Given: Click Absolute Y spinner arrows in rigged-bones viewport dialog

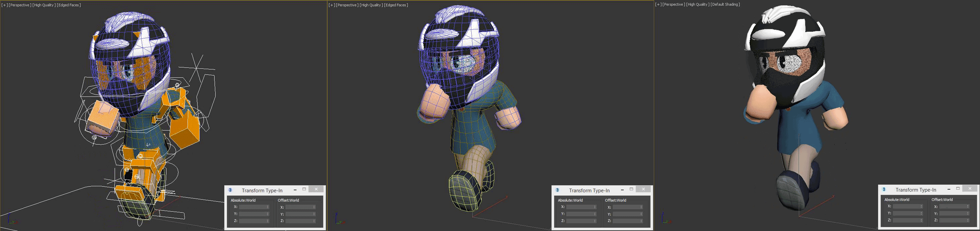Looking at the screenshot, I should (x=268, y=214).
